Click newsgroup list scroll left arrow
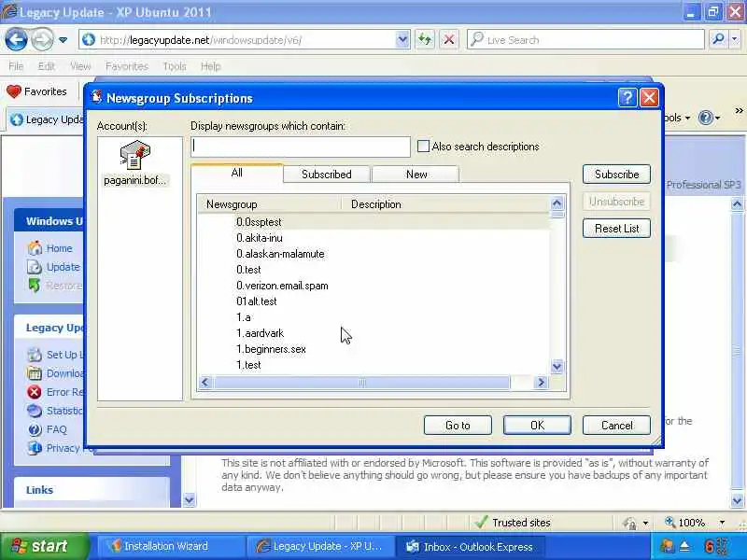The width and height of the screenshot is (747, 560). click(205, 383)
